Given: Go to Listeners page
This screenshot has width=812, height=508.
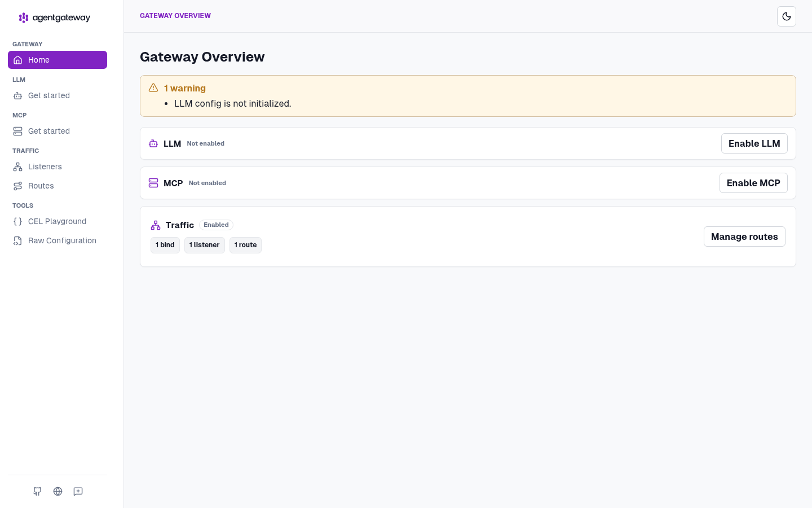Looking at the screenshot, I should (x=58, y=167).
